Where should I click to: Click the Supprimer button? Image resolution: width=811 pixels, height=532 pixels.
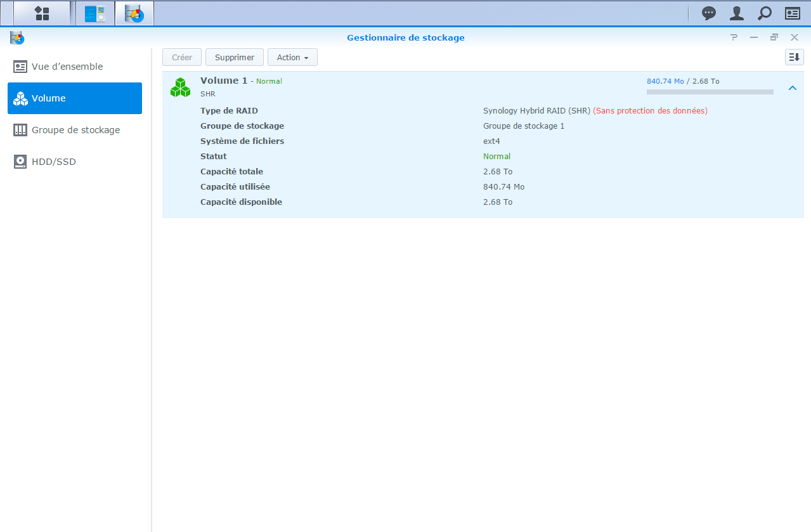point(235,57)
